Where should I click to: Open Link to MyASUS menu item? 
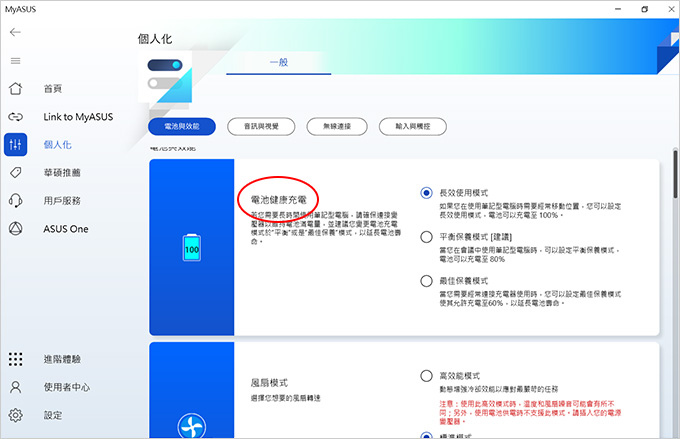78,117
